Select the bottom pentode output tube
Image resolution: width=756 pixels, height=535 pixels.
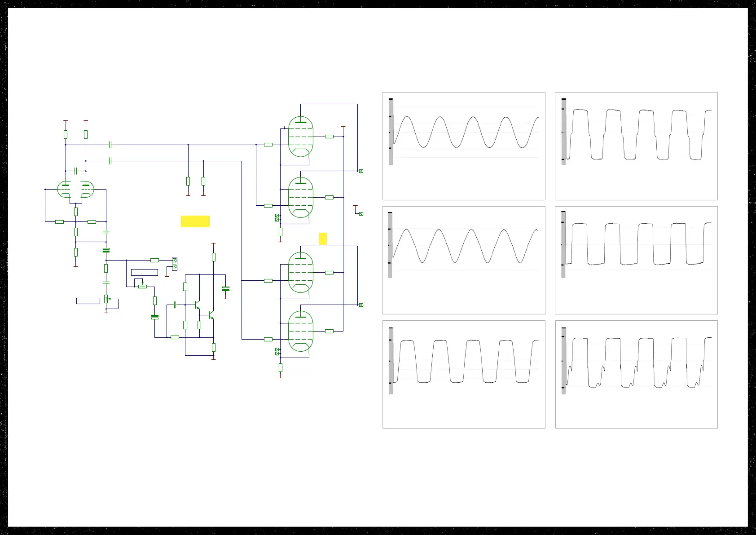point(300,331)
